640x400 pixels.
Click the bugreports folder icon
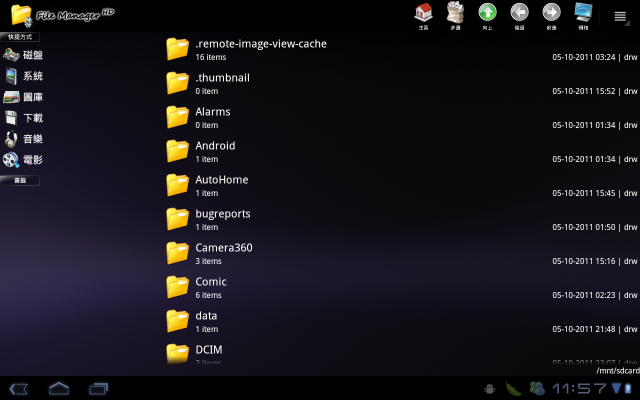[178, 219]
